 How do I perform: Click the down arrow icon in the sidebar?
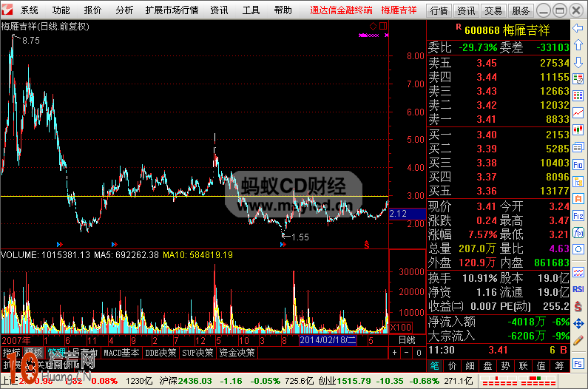(x=578, y=62)
